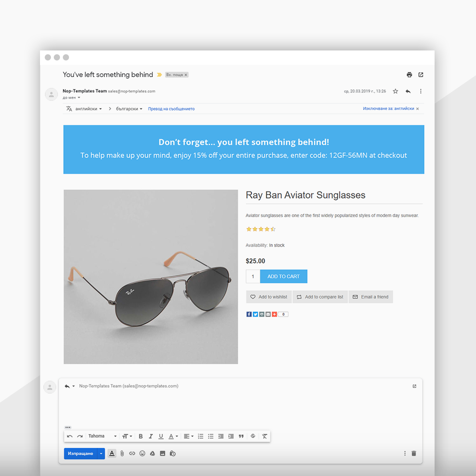Toggle confidential mode with the lock-clock icon

(173, 454)
